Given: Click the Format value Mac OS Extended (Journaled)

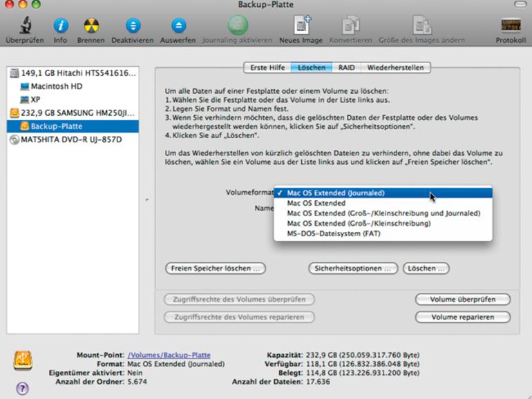Looking at the screenshot, I should (176, 364).
